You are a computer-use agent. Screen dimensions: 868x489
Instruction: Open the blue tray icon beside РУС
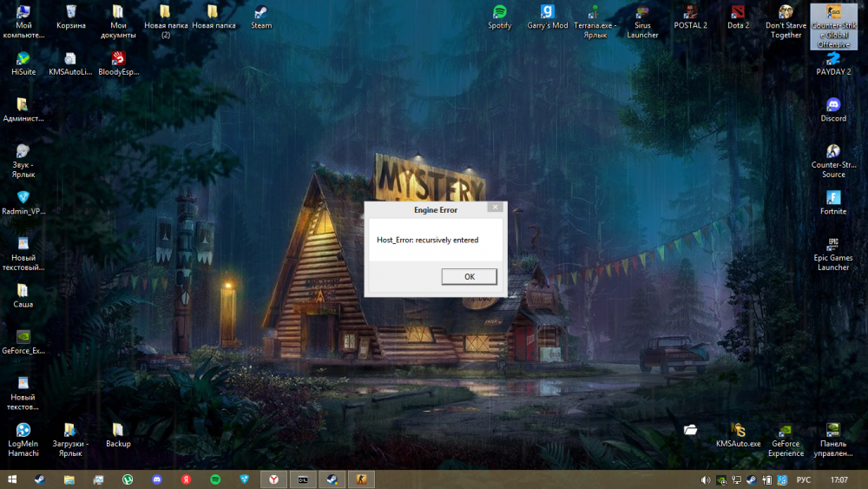point(782,480)
